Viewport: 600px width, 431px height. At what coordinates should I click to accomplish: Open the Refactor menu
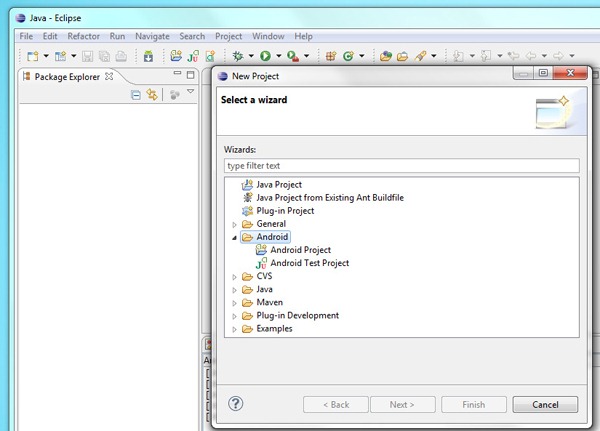tap(83, 36)
